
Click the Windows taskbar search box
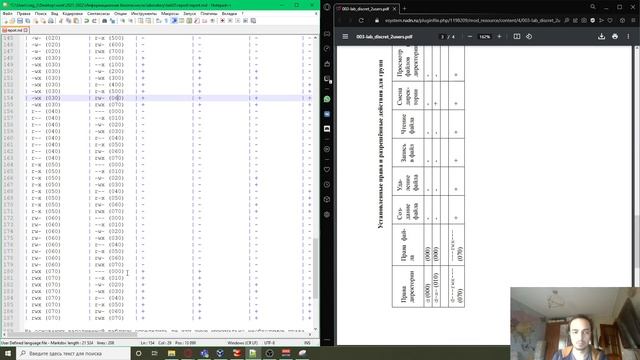[73, 353]
